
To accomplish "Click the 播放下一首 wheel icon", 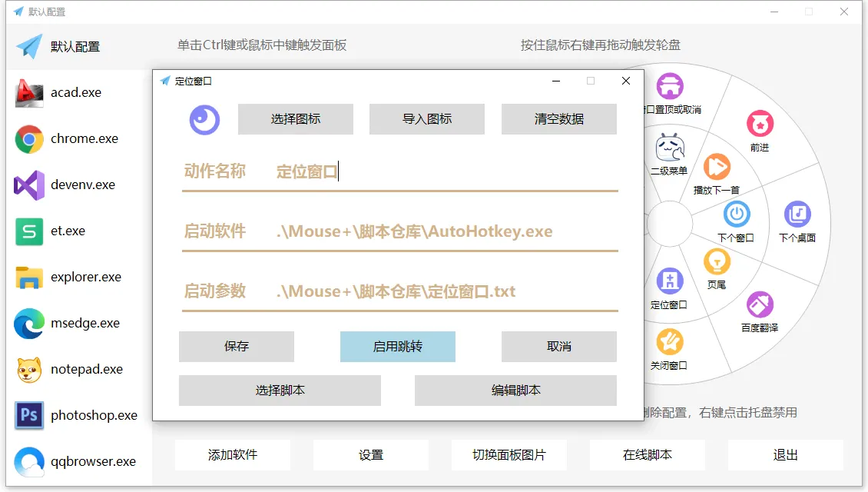I will pos(717,168).
